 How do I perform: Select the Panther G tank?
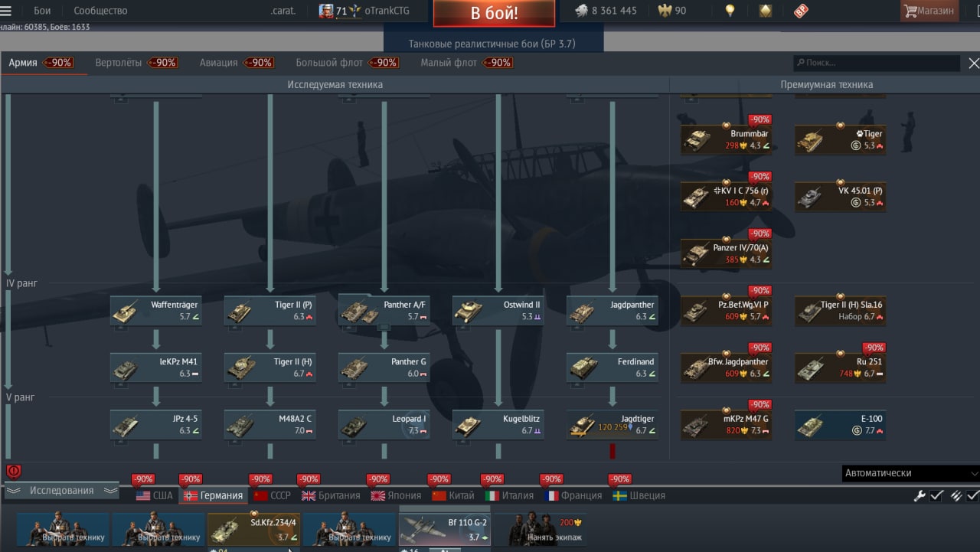384,367
